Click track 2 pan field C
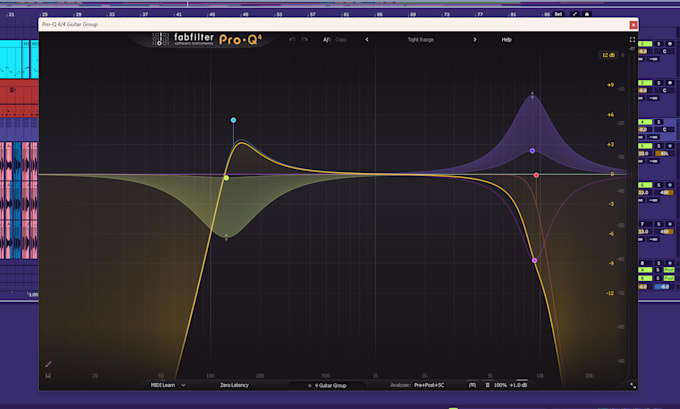The image size is (680, 409). click(x=664, y=51)
